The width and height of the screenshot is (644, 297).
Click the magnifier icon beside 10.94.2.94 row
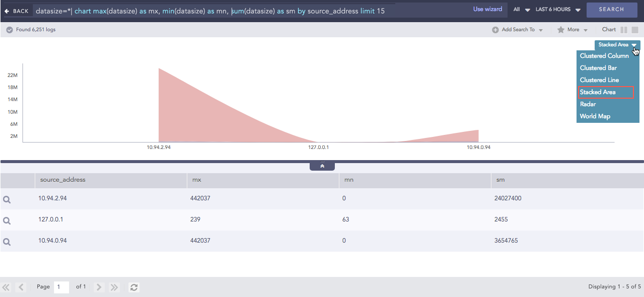(7, 199)
